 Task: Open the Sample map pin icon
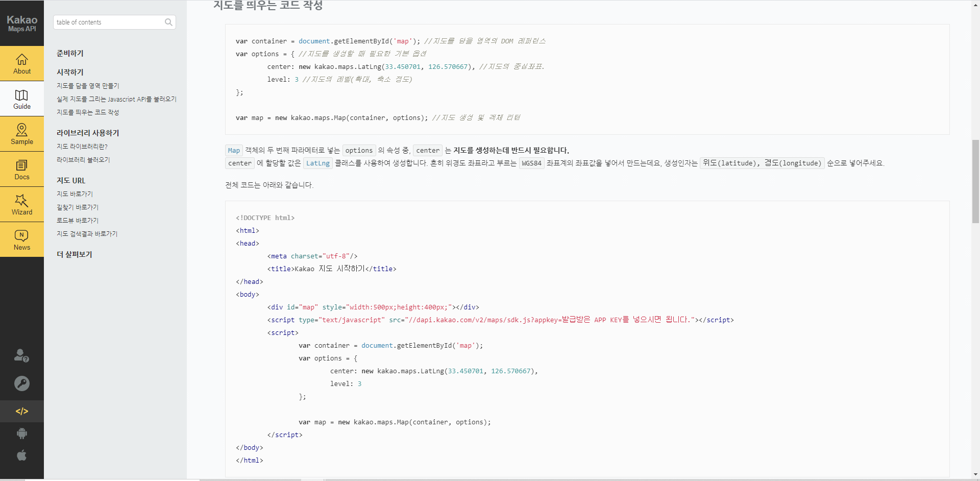[22, 130]
